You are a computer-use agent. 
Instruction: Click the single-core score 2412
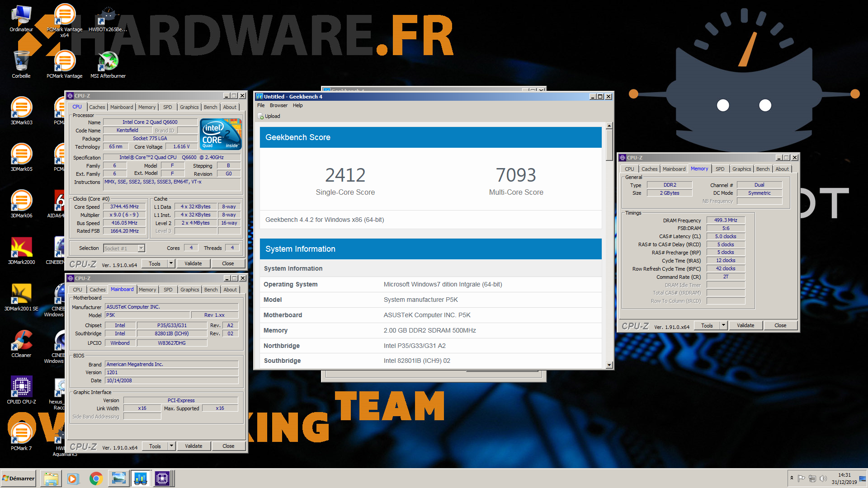(x=345, y=175)
